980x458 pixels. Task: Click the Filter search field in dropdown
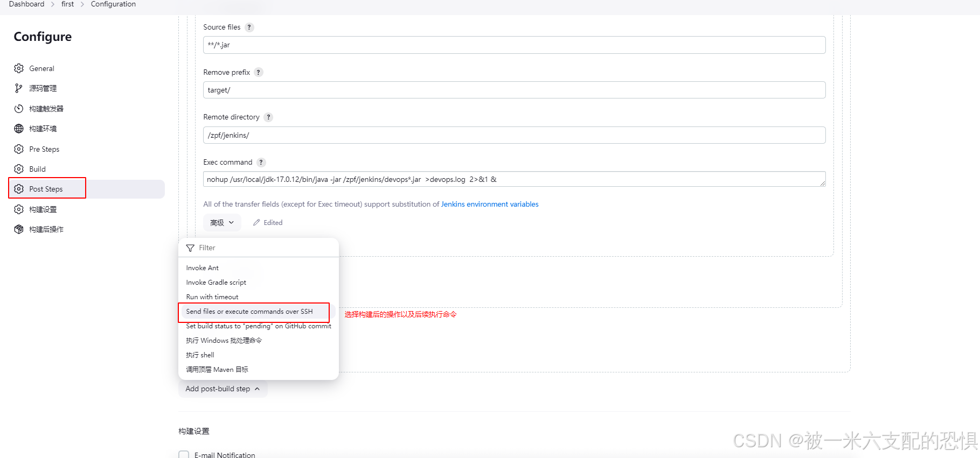259,248
